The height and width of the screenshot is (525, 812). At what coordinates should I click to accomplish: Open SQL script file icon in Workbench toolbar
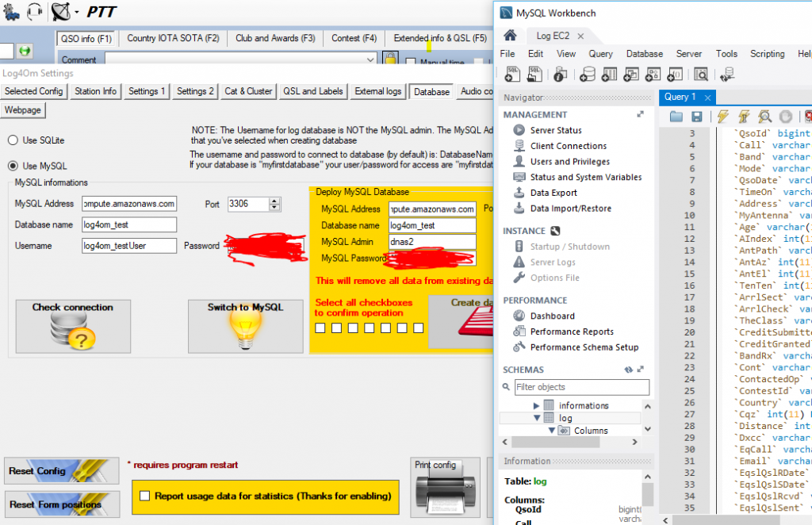[534, 75]
